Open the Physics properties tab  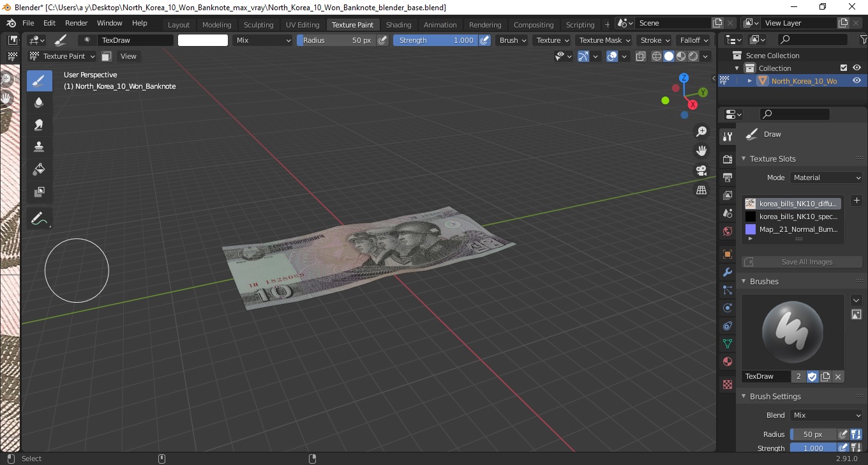pyautogui.click(x=727, y=308)
